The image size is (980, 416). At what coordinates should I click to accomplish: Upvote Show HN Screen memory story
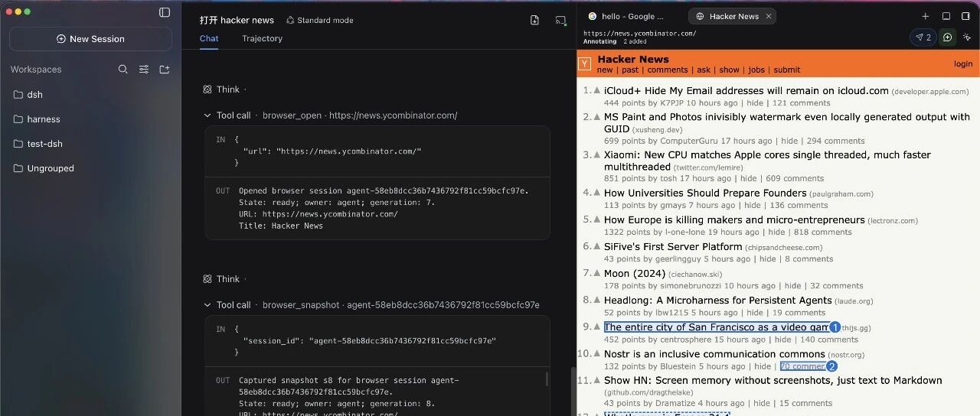598,381
